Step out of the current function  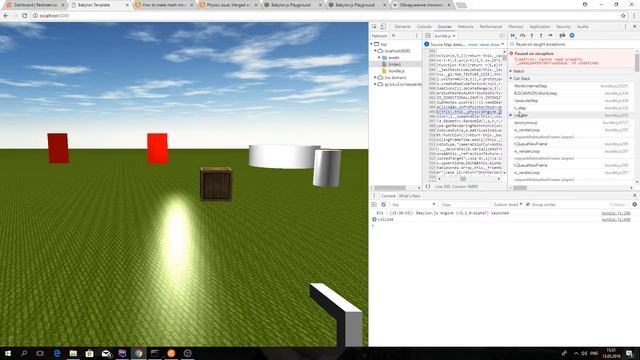pos(541,36)
